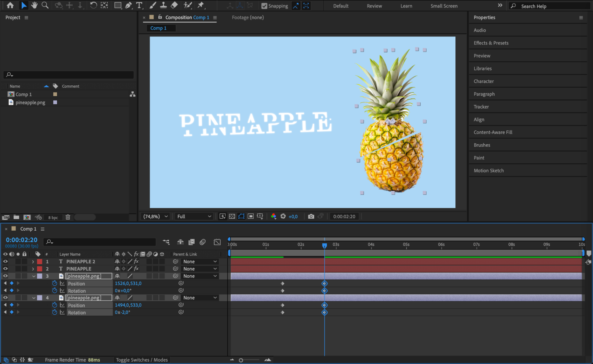Select the Puppet Pin tool

tap(201, 5)
